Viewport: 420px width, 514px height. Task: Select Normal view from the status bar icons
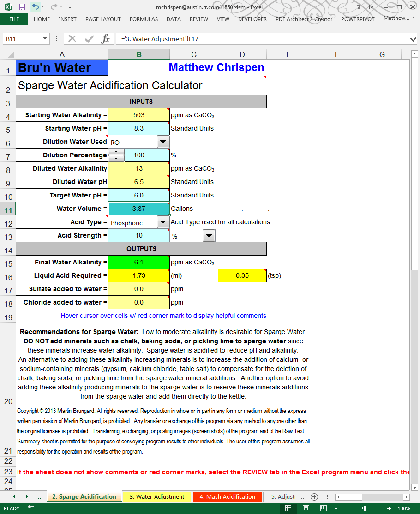pyautogui.click(x=288, y=508)
